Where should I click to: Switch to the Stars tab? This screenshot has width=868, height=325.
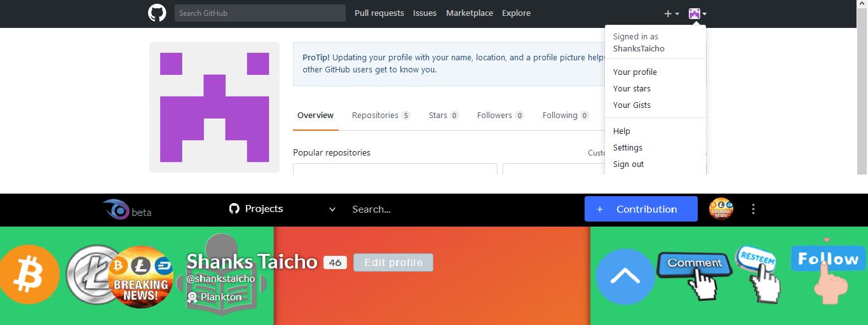(x=444, y=116)
